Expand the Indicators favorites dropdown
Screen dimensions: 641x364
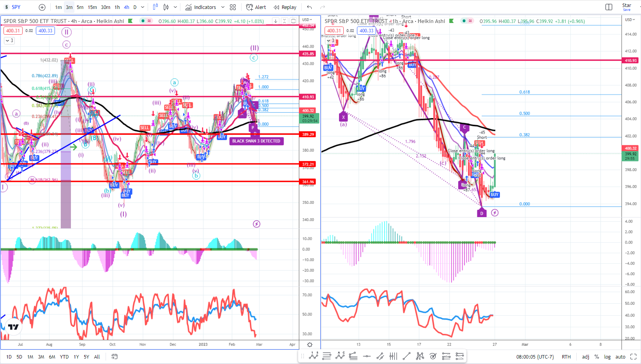coord(223,7)
